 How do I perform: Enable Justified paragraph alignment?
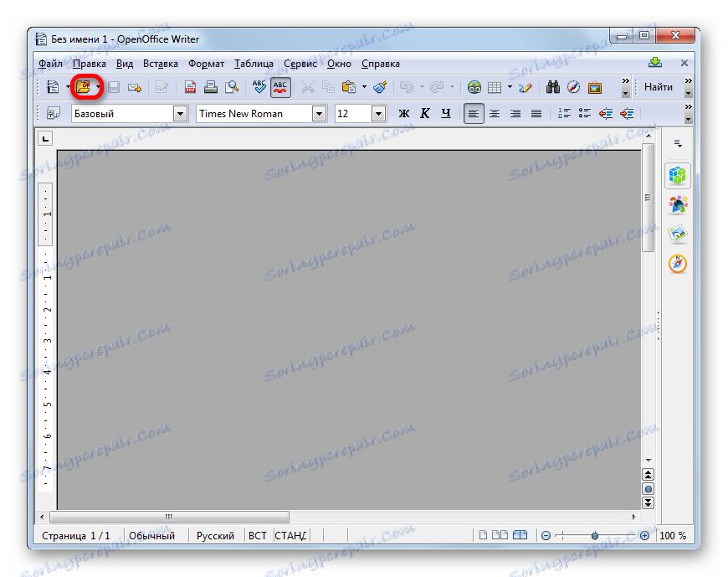point(536,113)
